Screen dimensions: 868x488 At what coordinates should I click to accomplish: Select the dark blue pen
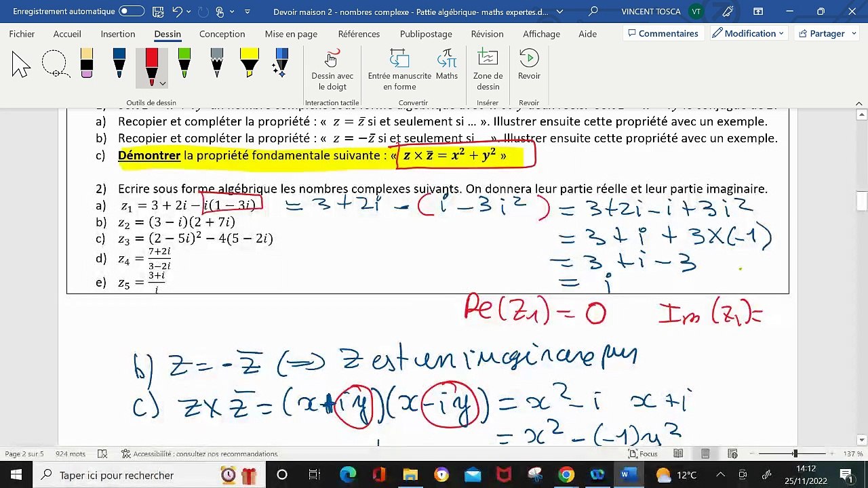(x=119, y=64)
